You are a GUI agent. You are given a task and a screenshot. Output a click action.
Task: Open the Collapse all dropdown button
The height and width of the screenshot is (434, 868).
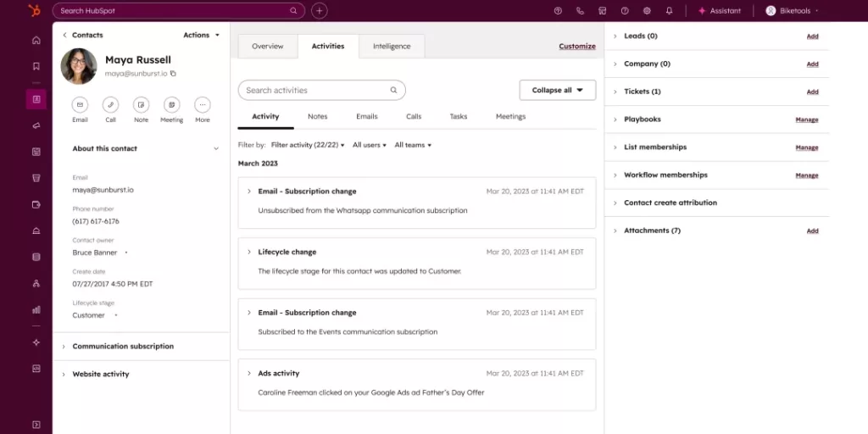(557, 90)
